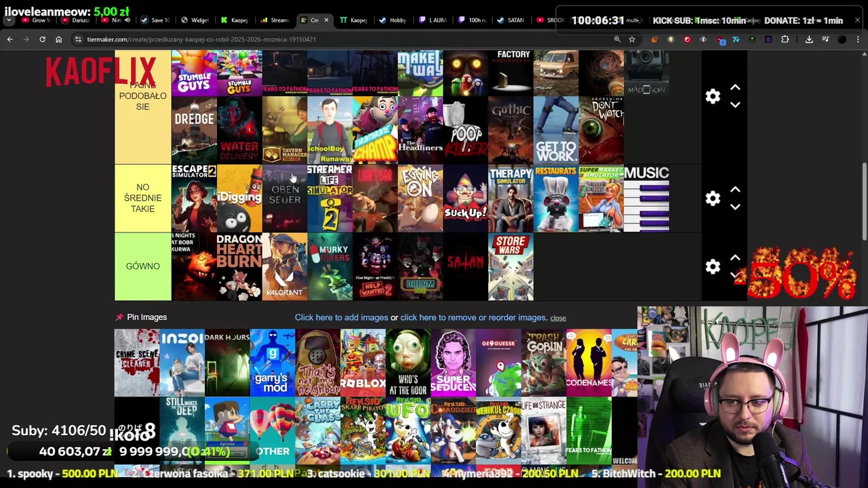Pick the garry's mod tile in image pool
This screenshot has width=868, height=488.
[273, 363]
